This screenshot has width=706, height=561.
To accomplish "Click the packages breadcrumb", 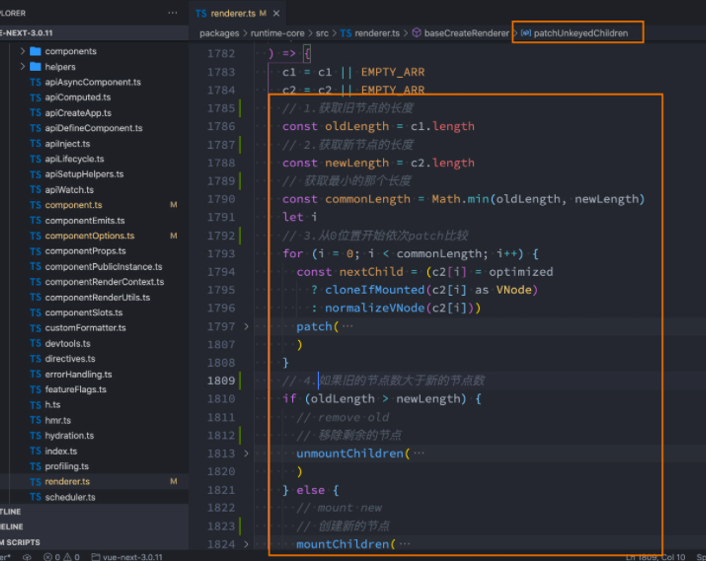I will [x=219, y=33].
